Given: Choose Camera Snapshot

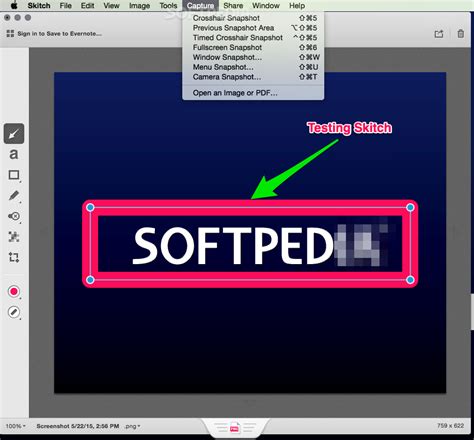Looking at the screenshot, I should tap(253, 77).
